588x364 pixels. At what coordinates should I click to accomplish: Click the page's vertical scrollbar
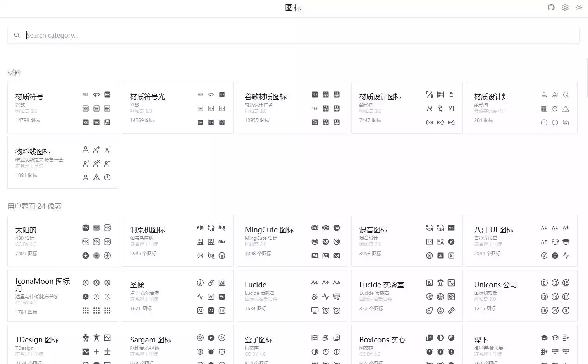click(587, 77)
